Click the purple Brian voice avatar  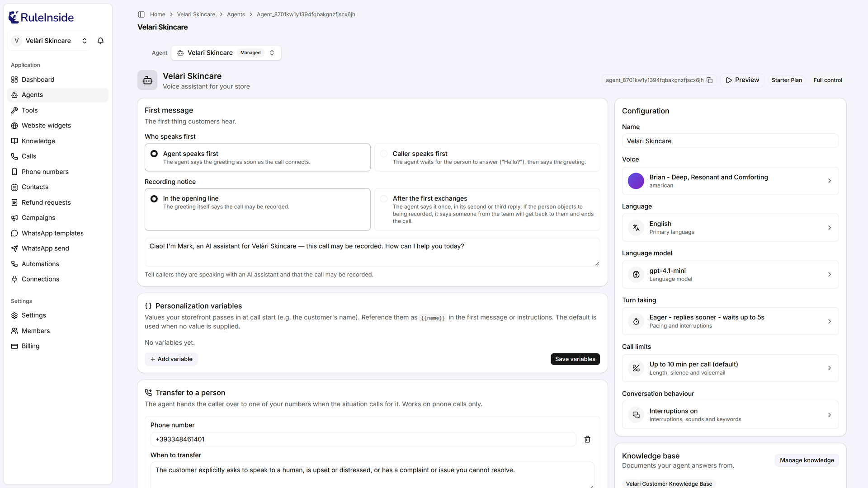[636, 181]
